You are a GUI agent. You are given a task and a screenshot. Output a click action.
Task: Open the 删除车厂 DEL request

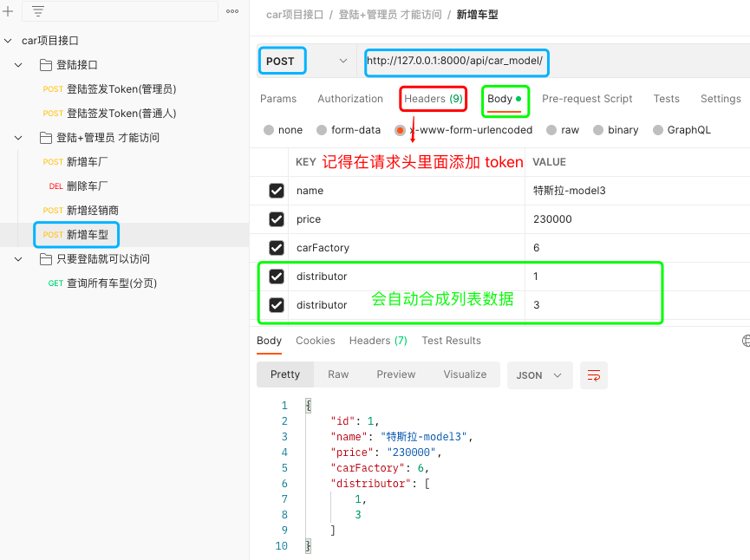(x=87, y=186)
